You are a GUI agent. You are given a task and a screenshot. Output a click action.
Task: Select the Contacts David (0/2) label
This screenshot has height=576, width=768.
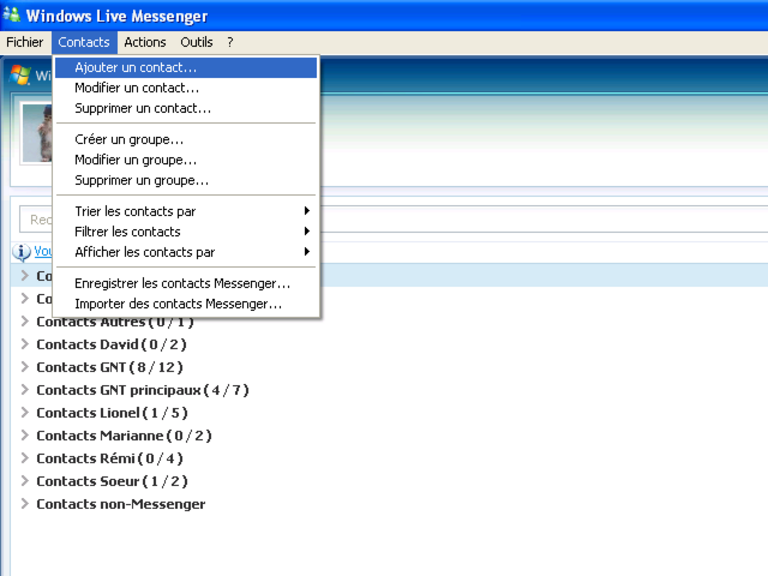112,345
